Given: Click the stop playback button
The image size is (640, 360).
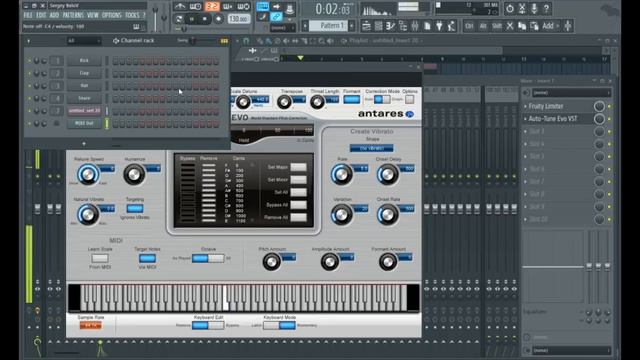Looking at the screenshot, I should tap(205, 19).
